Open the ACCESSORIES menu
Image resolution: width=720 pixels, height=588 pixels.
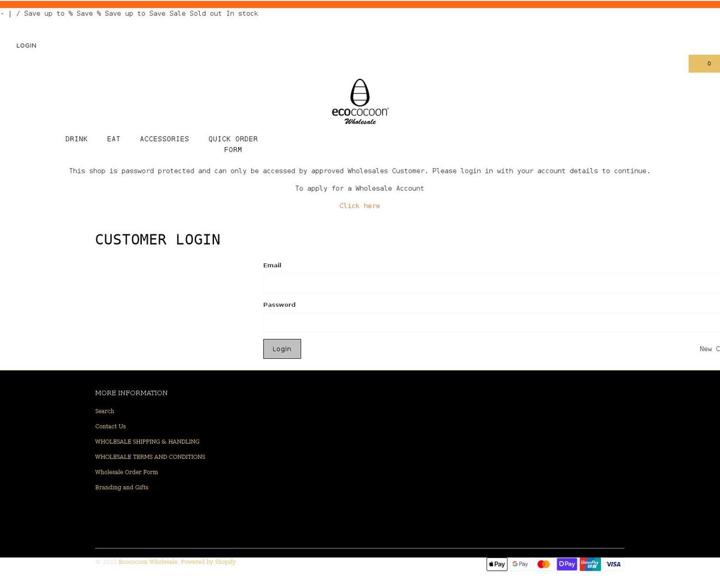164,139
